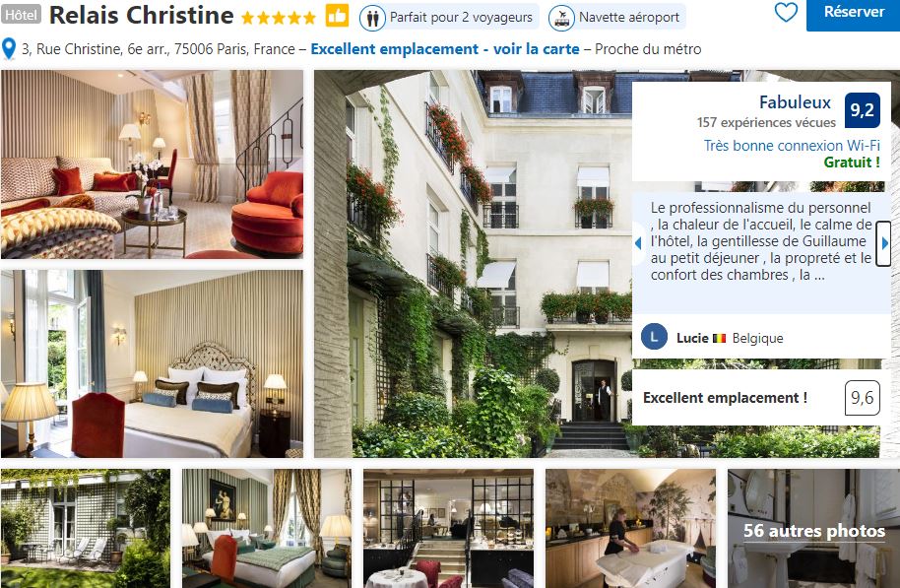This screenshot has height=588, width=900.
Task: Click the two travelers icon
Action: click(x=372, y=19)
